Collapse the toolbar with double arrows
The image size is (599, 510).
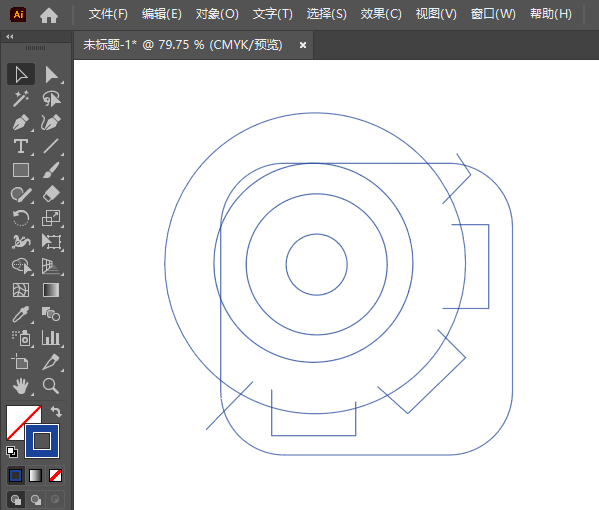tap(10, 37)
